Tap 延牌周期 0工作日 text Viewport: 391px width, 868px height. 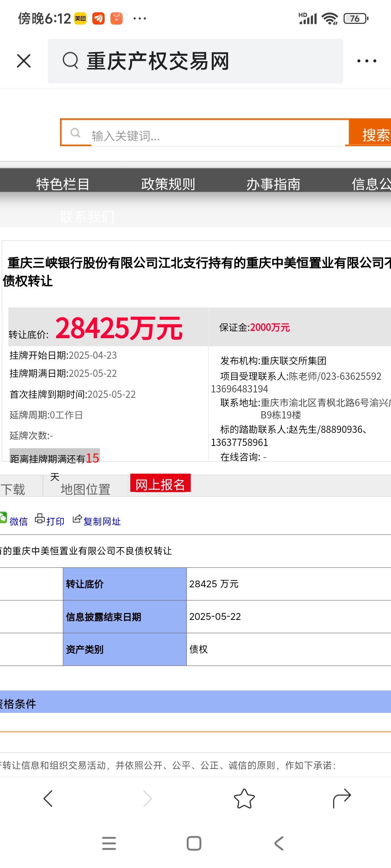(46, 415)
